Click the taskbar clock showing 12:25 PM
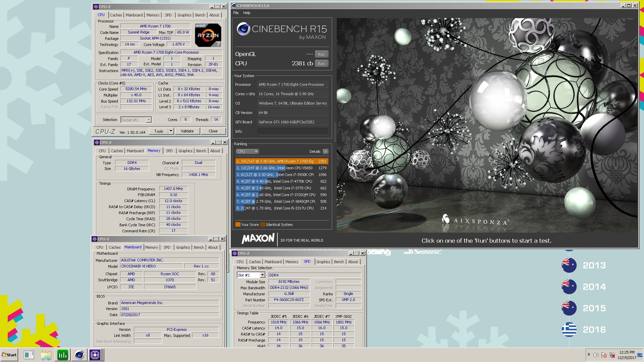 (627, 355)
